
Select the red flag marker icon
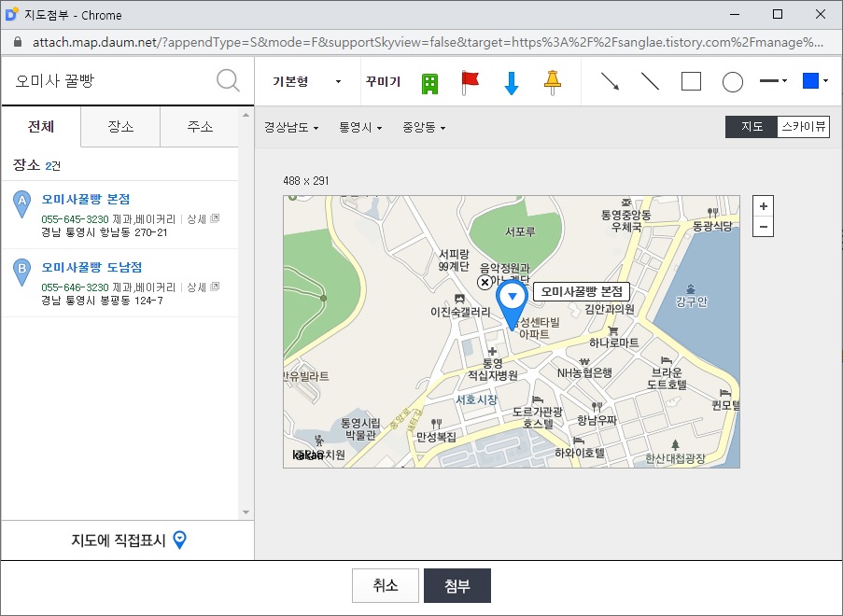470,83
